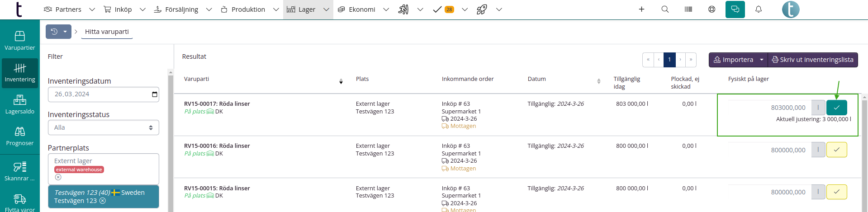The height and width of the screenshot is (212, 868).
Task: Expand the Importera dropdown arrow
Action: tap(762, 60)
